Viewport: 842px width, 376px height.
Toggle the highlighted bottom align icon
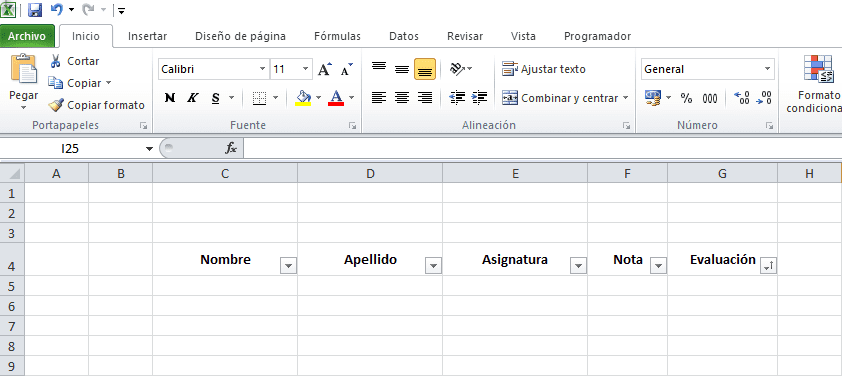[425, 69]
